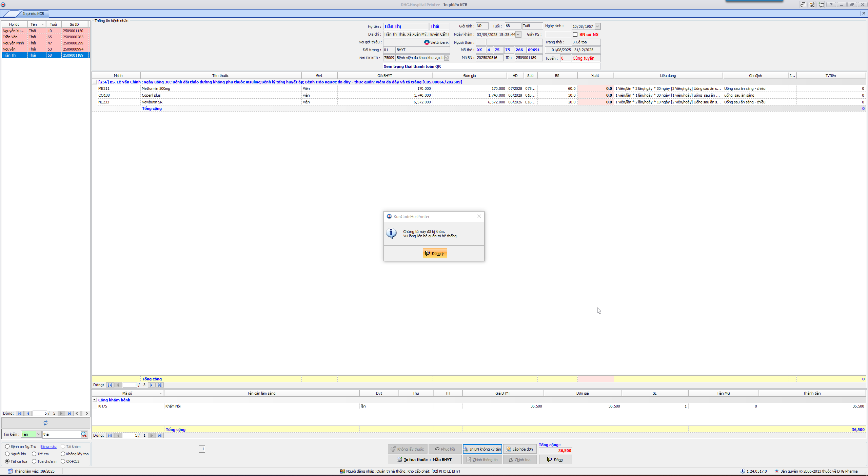Collapse the BS. Lê Văn Chính prescription group
The width and height of the screenshot is (868, 476).
[x=95, y=82]
